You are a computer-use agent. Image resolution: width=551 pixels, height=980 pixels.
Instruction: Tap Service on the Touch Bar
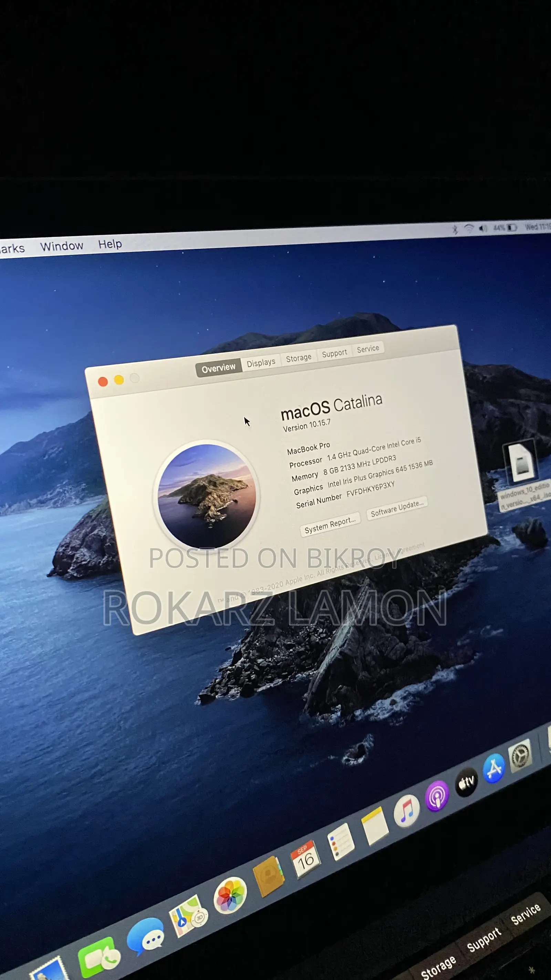pyautogui.click(x=526, y=914)
